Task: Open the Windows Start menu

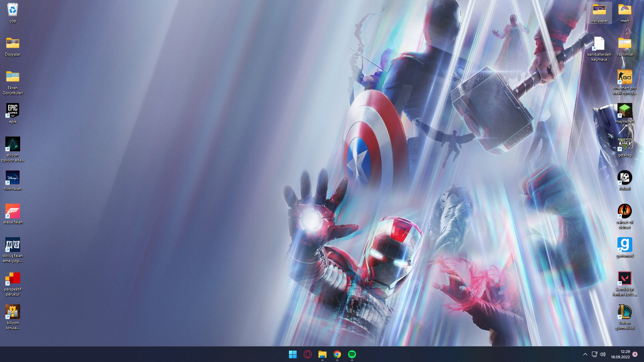Action: [x=293, y=354]
